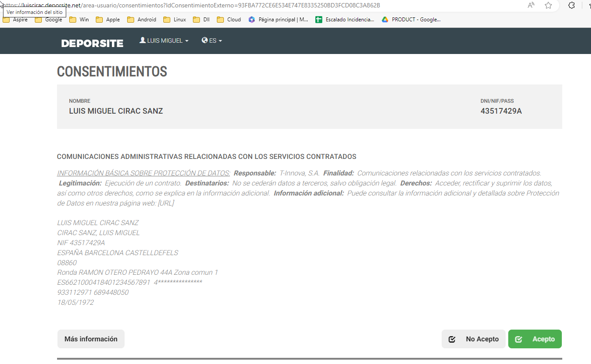
Task: Click the CONSENTIMIENTOS page heading
Action: tap(112, 71)
